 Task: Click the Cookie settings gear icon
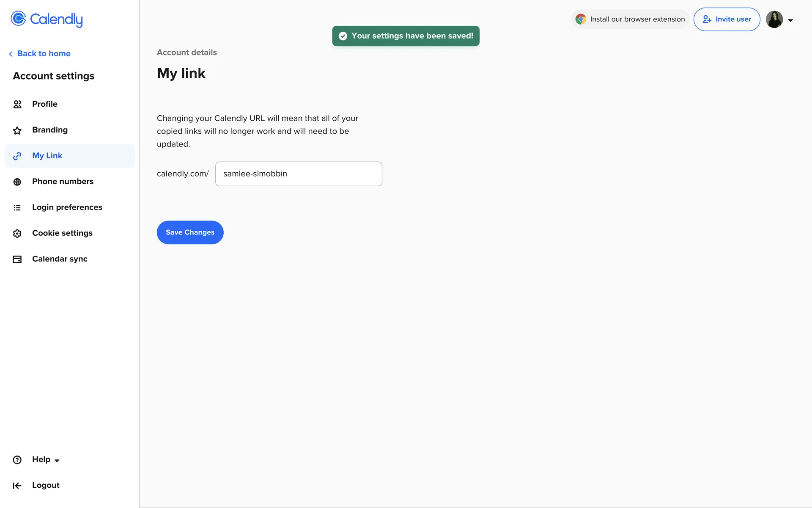point(17,234)
